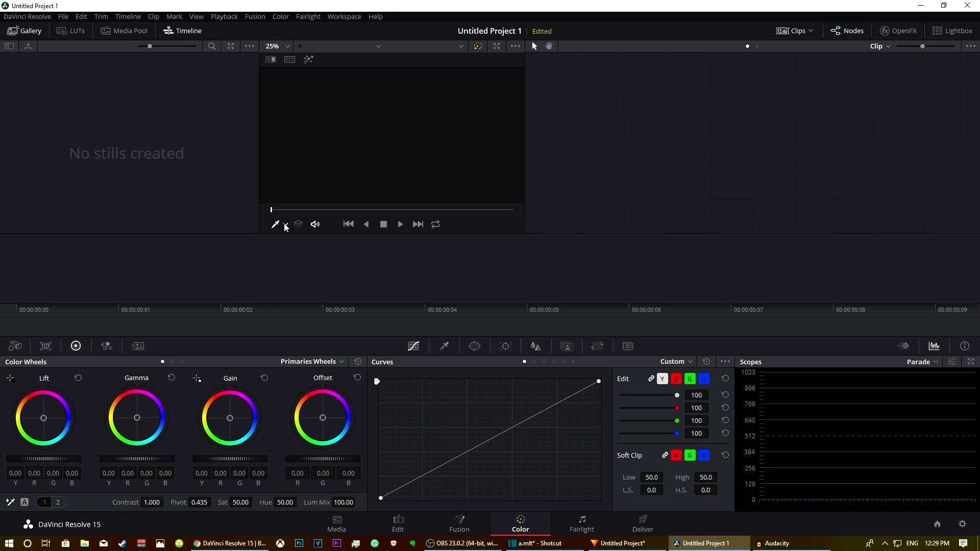
Task: Open the Workspace menu
Action: point(344,16)
